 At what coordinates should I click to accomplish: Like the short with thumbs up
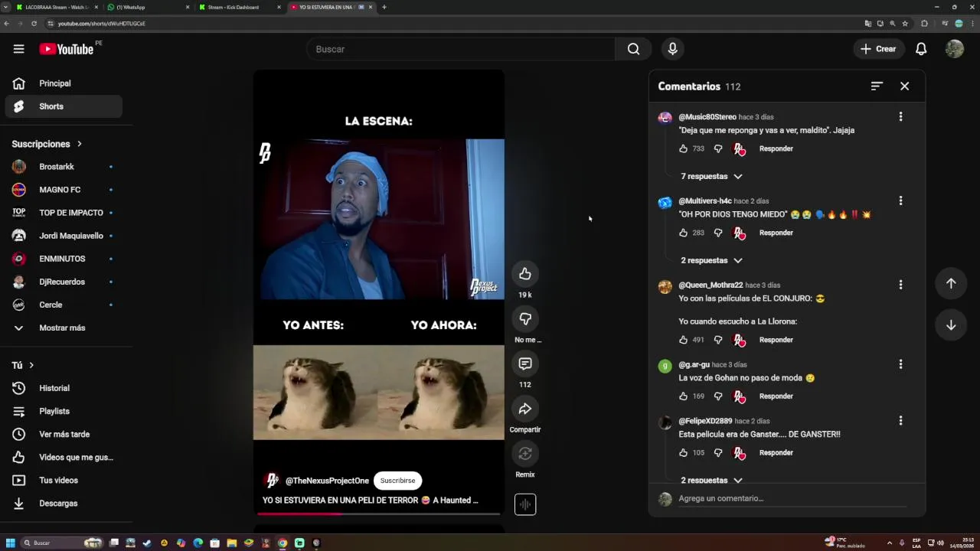(525, 274)
